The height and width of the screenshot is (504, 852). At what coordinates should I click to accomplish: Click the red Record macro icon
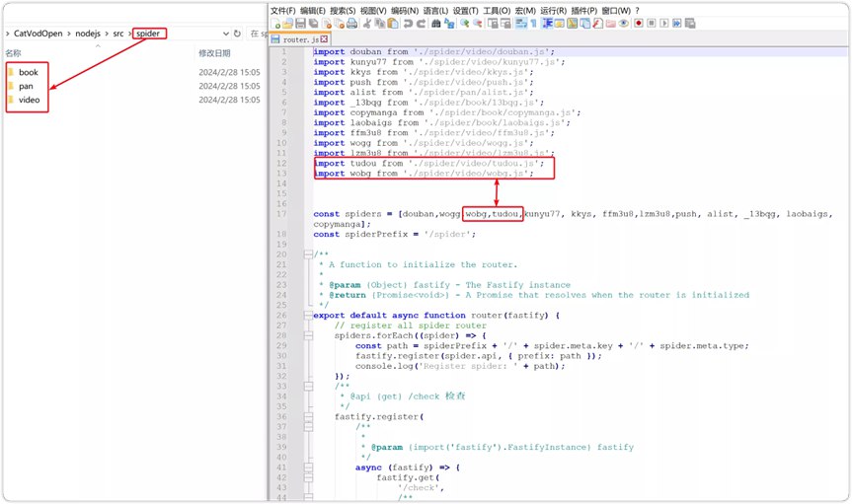pos(639,24)
